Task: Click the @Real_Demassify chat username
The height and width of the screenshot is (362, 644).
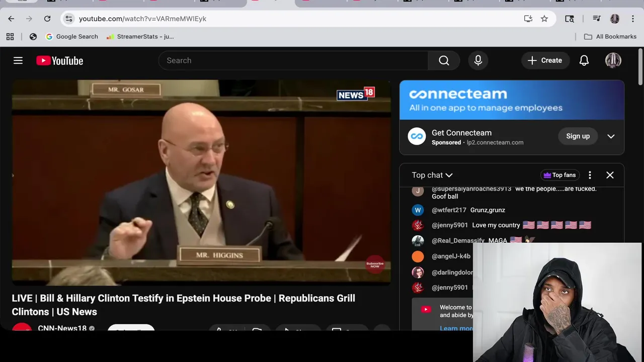Action: [458, 241]
